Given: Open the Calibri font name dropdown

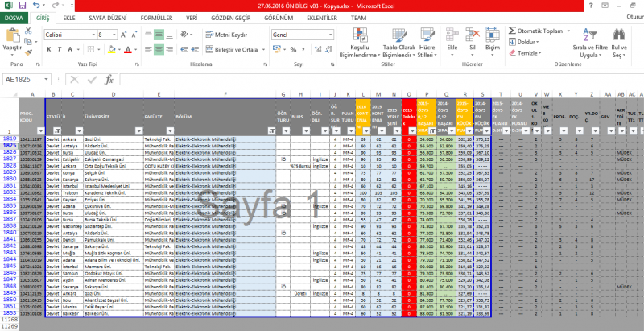Looking at the screenshot, I should 93,35.
